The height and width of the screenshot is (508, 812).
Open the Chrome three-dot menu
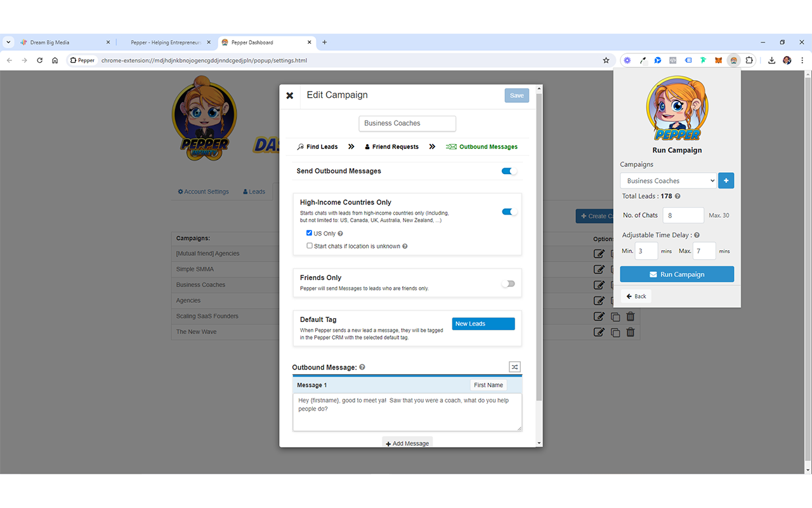802,60
